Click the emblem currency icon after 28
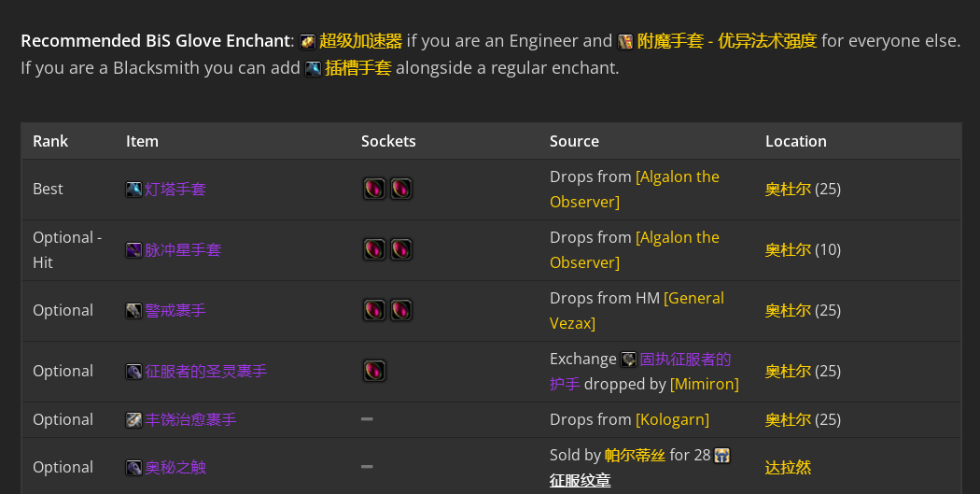The image size is (980, 494). [721, 456]
